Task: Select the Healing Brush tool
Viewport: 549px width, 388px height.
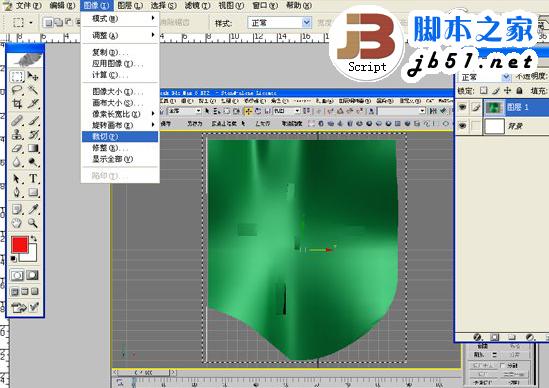Action: 17,121
